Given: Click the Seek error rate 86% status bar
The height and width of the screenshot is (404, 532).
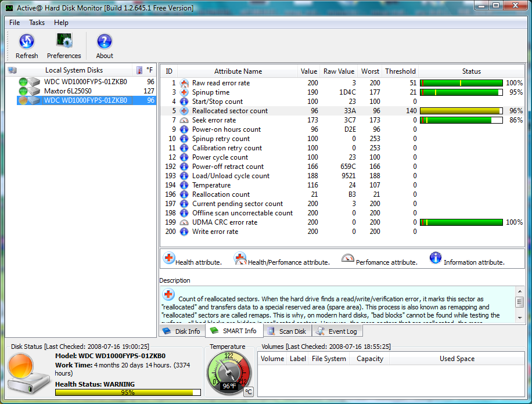Looking at the screenshot, I should click(461, 120).
